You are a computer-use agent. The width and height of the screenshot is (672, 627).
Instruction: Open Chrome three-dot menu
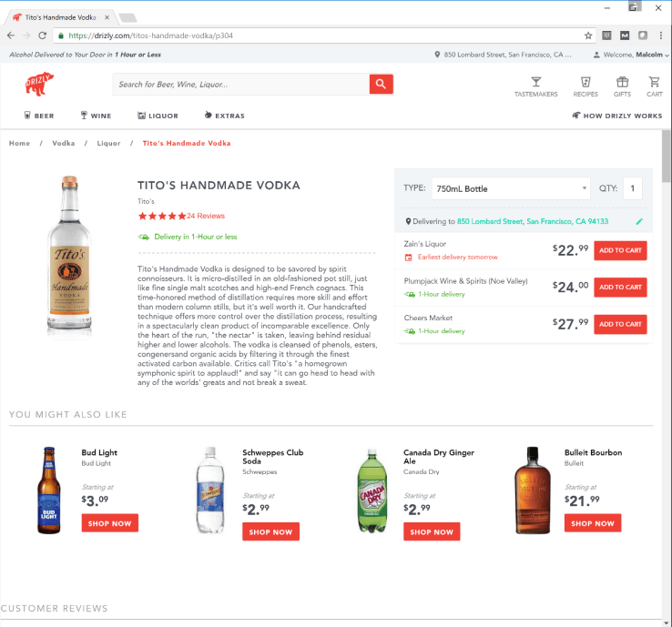click(x=661, y=35)
